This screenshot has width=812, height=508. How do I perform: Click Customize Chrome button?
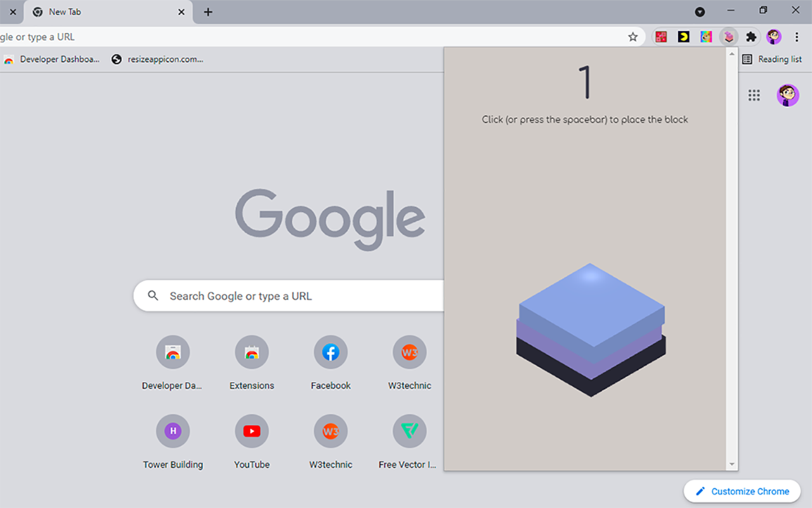742,491
